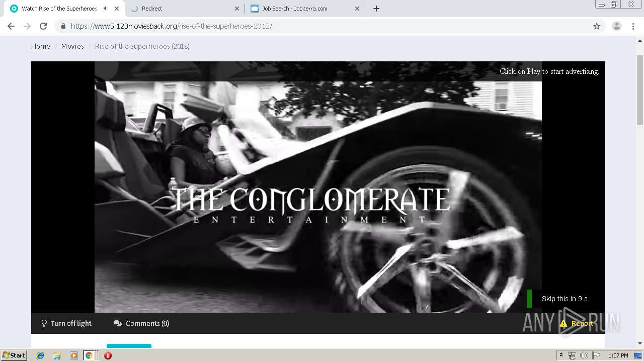This screenshot has height=362, width=644.
Task: Switch to Chrome in the taskbar
Action: tap(89, 355)
